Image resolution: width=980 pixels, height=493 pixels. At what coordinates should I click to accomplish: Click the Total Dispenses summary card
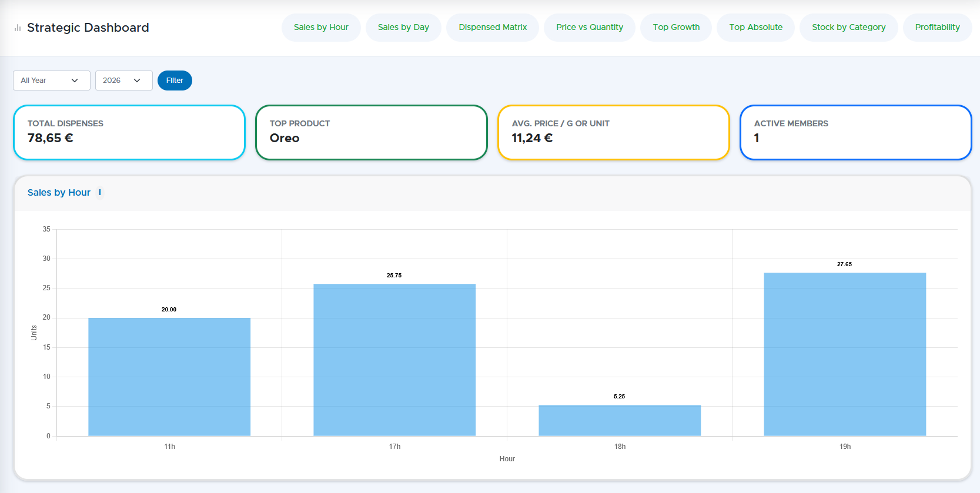click(x=129, y=132)
